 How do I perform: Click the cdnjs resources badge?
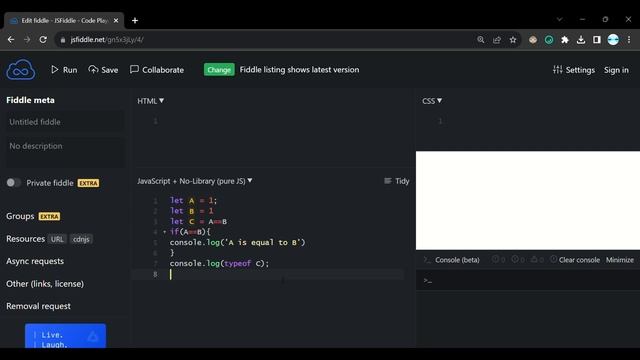[x=81, y=239]
